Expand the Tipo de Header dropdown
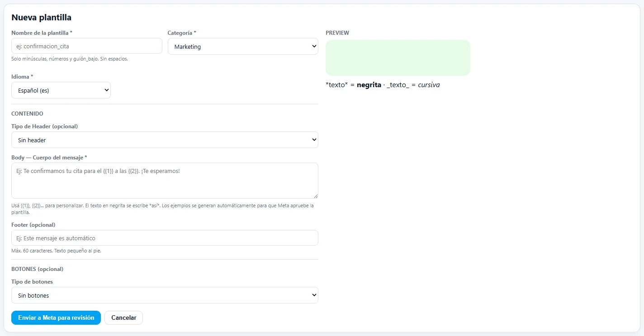Viewport: 644px width, 336px height. [165, 140]
